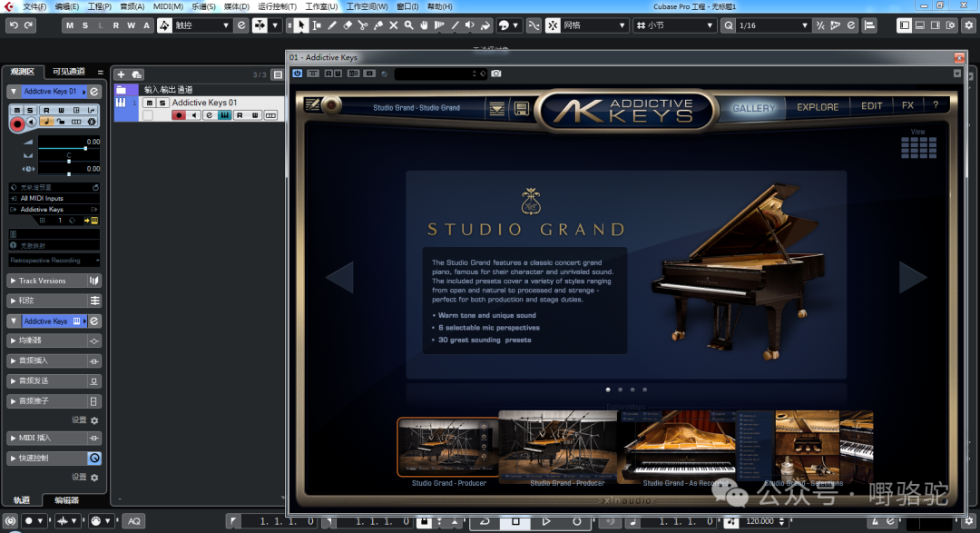Open the FX page in Addictive Keys
Image resolution: width=980 pixels, height=533 pixels.
(x=907, y=106)
